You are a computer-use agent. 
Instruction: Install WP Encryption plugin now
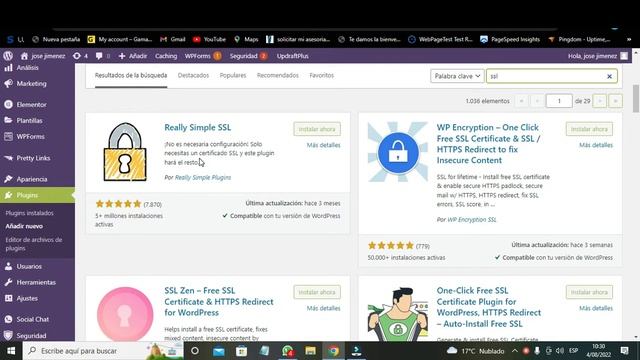click(589, 129)
